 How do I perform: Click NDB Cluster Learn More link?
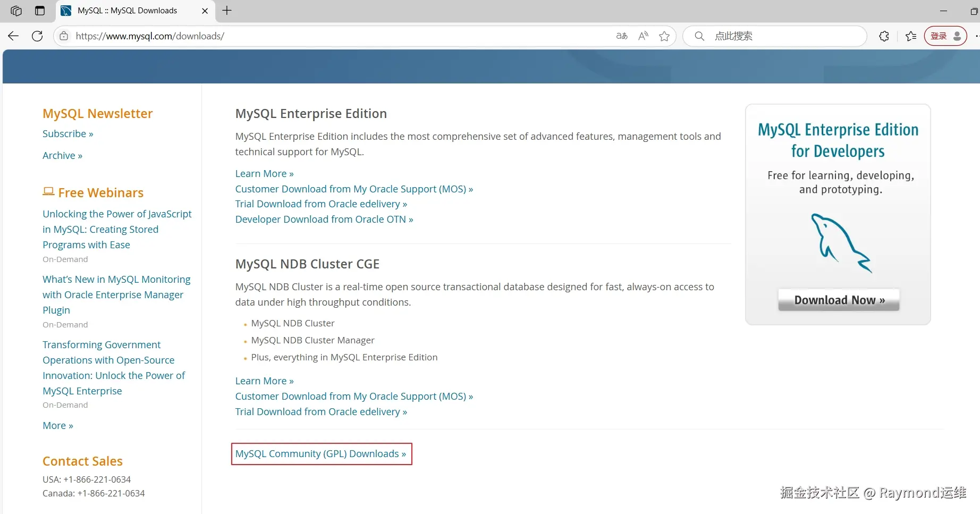264,381
